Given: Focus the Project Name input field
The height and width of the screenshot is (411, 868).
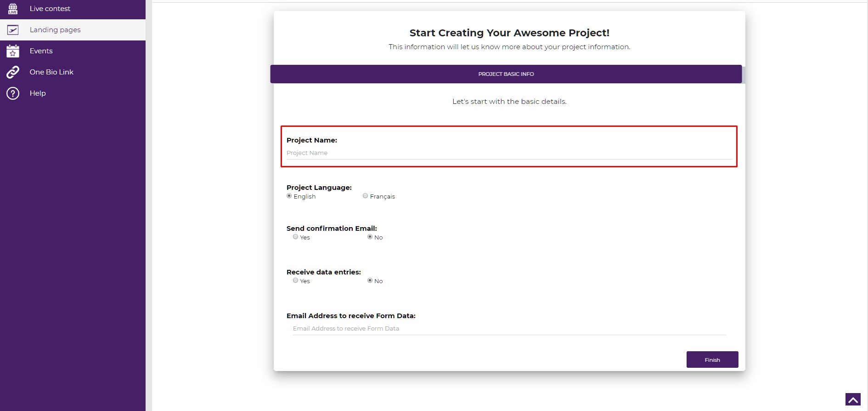Looking at the screenshot, I should pos(509,153).
